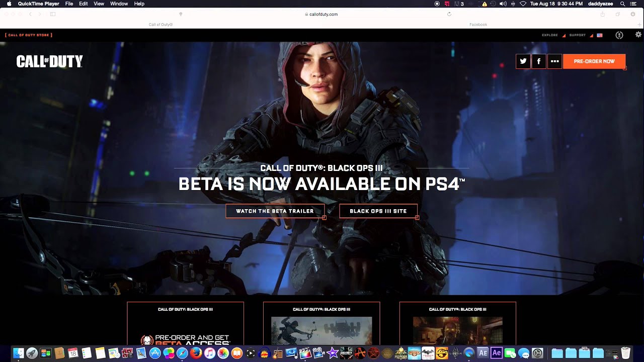Open the Edit menu
The image size is (644, 362).
[84, 4]
